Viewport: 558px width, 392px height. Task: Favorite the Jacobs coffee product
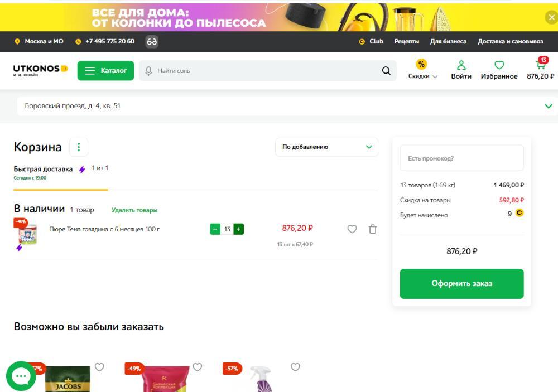pyautogui.click(x=99, y=367)
